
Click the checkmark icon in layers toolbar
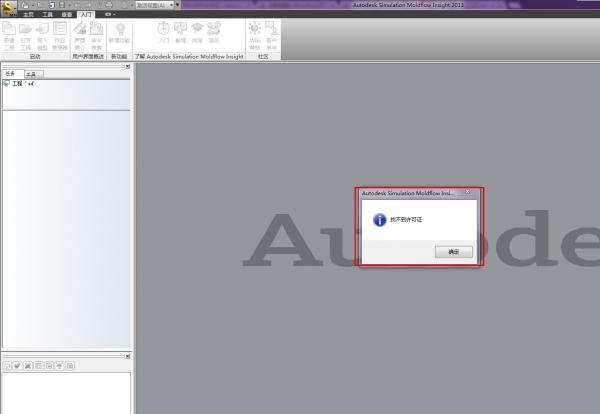pos(17,366)
